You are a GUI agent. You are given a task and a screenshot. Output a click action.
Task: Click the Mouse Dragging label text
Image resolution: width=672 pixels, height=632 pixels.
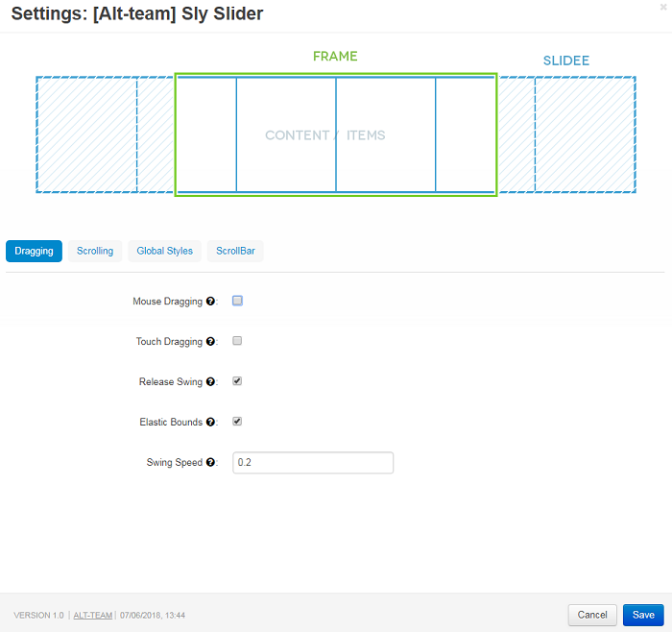click(x=167, y=302)
